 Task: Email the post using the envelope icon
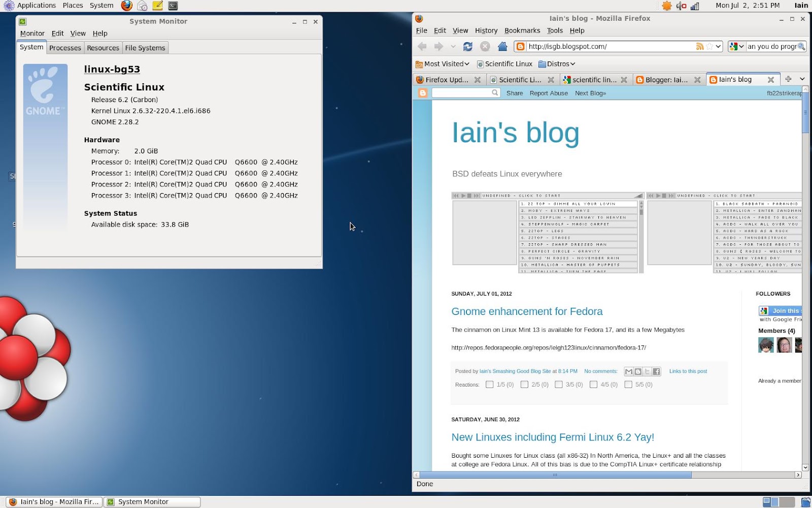tap(628, 371)
